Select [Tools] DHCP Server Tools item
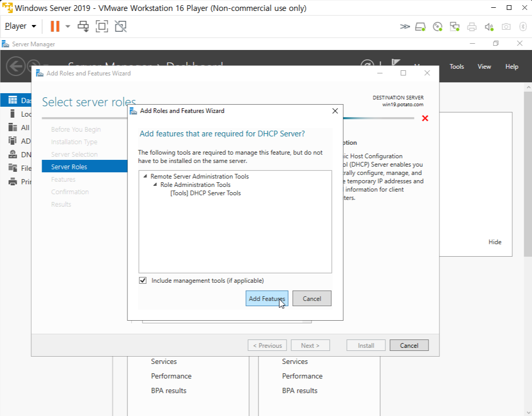Image resolution: width=532 pixels, height=416 pixels. click(x=205, y=193)
